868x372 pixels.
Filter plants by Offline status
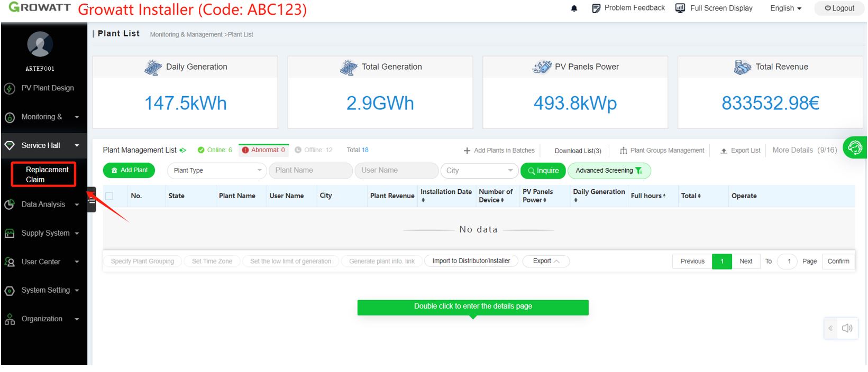(x=314, y=150)
